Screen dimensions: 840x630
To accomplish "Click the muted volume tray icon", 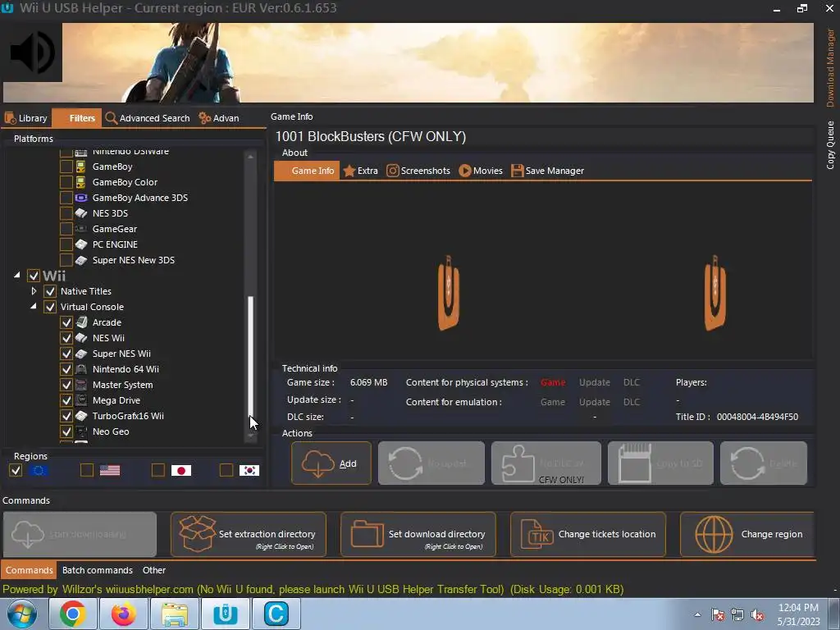I will point(757,615).
